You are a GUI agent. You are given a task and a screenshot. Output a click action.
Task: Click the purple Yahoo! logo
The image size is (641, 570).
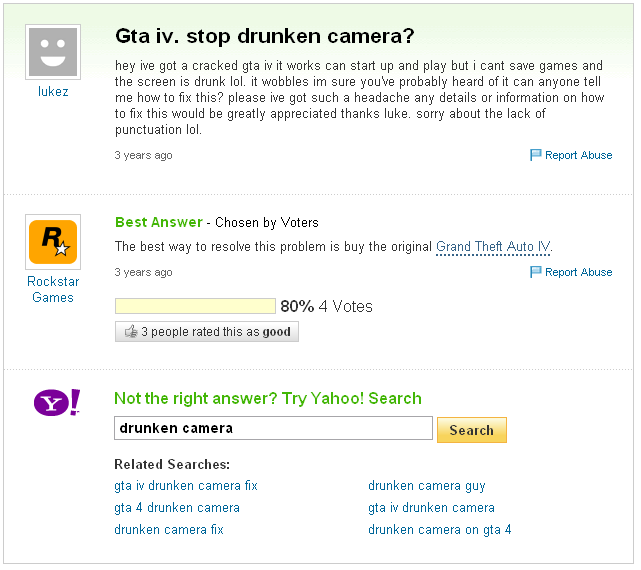57,402
